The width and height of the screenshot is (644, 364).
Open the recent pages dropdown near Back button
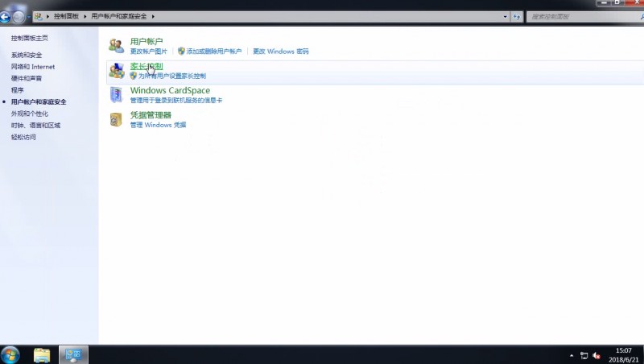[28, 17]
